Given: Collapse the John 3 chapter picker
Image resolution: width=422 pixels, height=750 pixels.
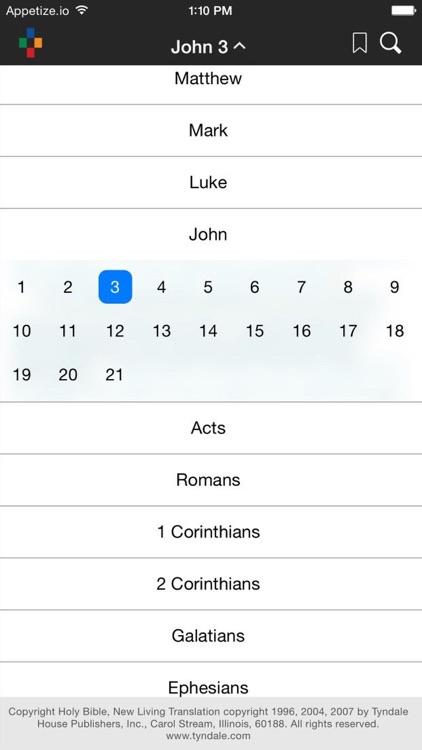Looking at the screenshot, I should click(x=208, y=46).
